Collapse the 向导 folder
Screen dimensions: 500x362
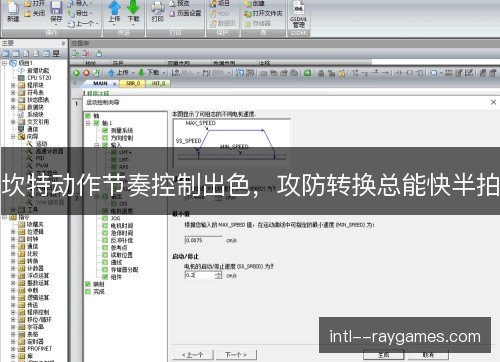13,136
